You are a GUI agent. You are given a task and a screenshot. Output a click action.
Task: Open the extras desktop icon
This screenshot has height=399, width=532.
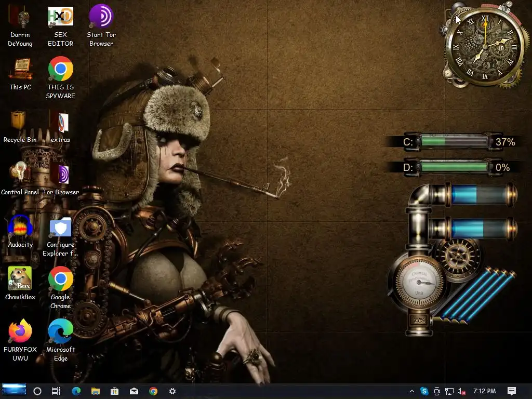coord(60,127)
